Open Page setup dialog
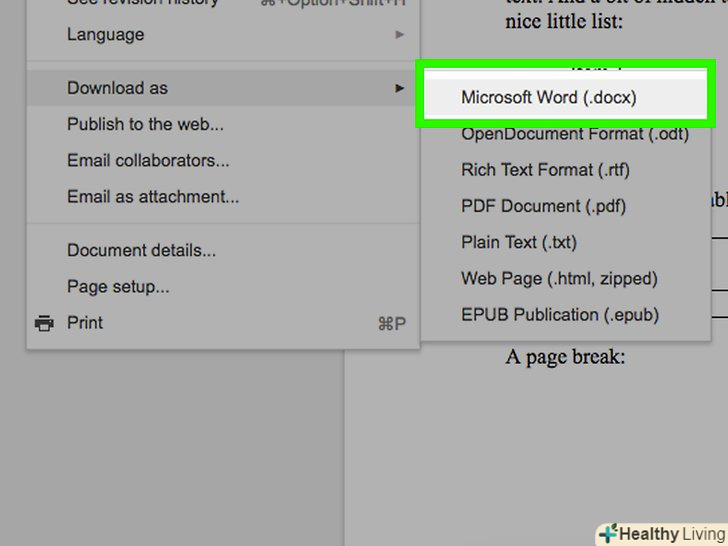This screenshot has width=728, height=546. tap(223, 287)
